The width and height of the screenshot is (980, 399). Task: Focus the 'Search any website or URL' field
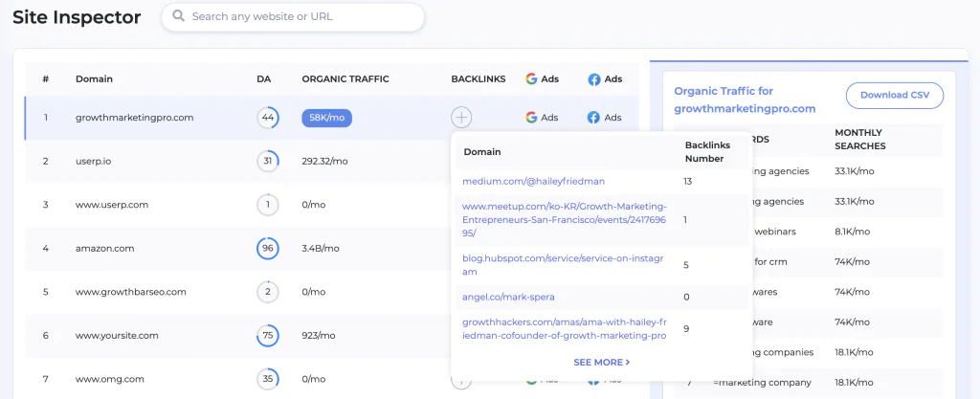tap(293, 17)
